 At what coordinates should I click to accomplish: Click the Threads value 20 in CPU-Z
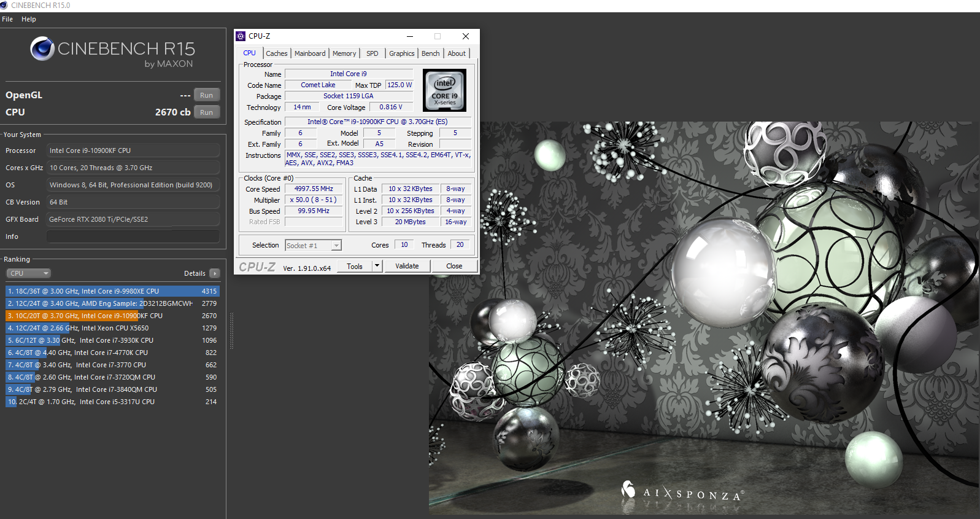tap(460, 245)
